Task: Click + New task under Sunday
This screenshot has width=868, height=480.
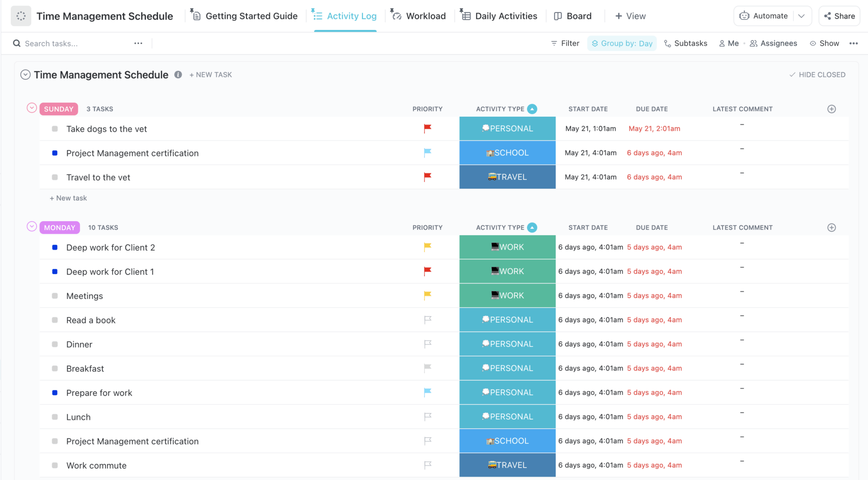Action: click(x=68, y=198)
